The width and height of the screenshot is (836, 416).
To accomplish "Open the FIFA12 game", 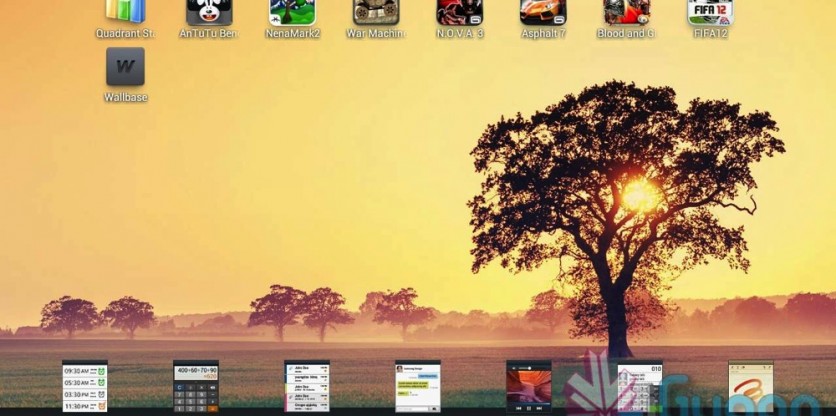I will 710,12.
